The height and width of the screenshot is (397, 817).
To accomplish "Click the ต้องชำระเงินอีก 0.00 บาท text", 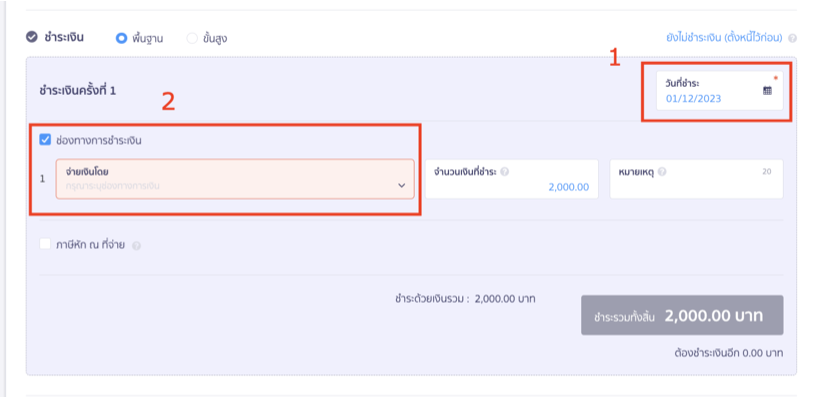I will click(728, 353).
